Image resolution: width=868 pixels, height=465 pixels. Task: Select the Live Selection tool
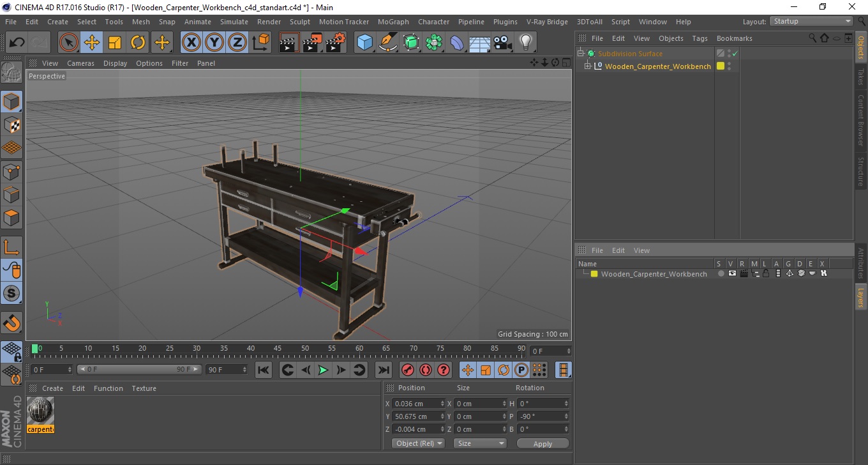(69, 43)
